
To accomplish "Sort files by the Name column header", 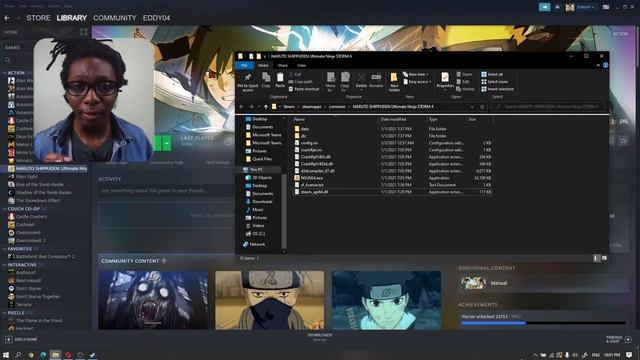I will click(299, 119).
